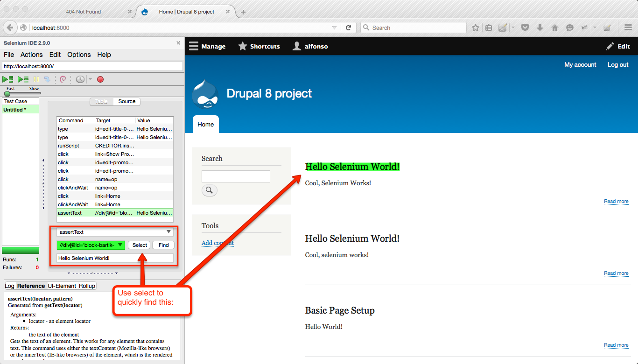
Task: Focus the Firefox toolbar Search field
Action: pyautogui.click(x=413, y=28)
